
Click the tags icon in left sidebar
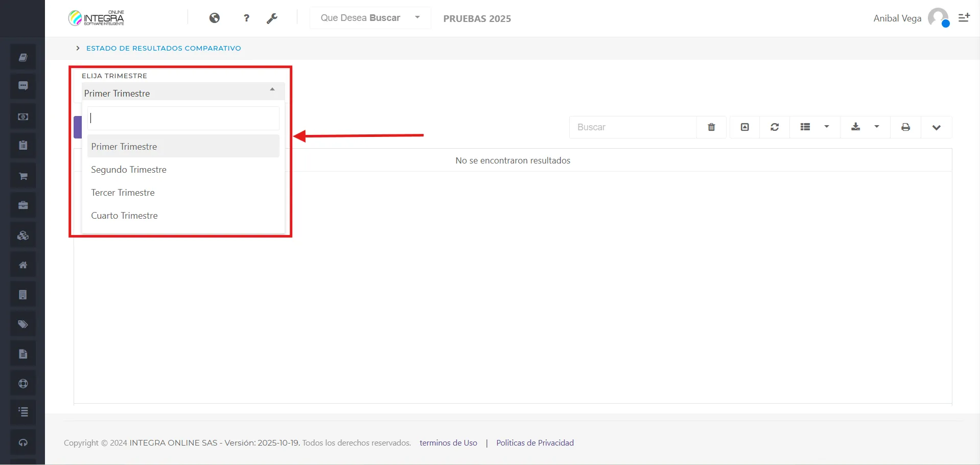click(23, 324)
